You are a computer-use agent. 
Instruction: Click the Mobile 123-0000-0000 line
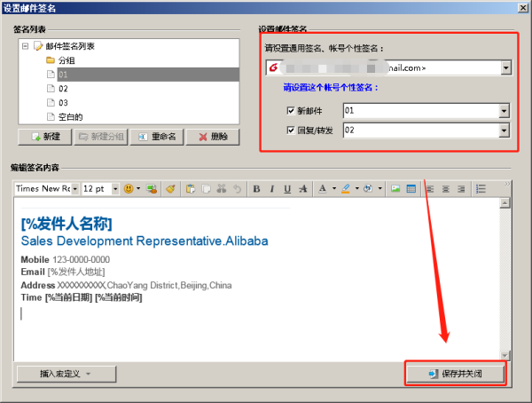click(x=65, y=259)
